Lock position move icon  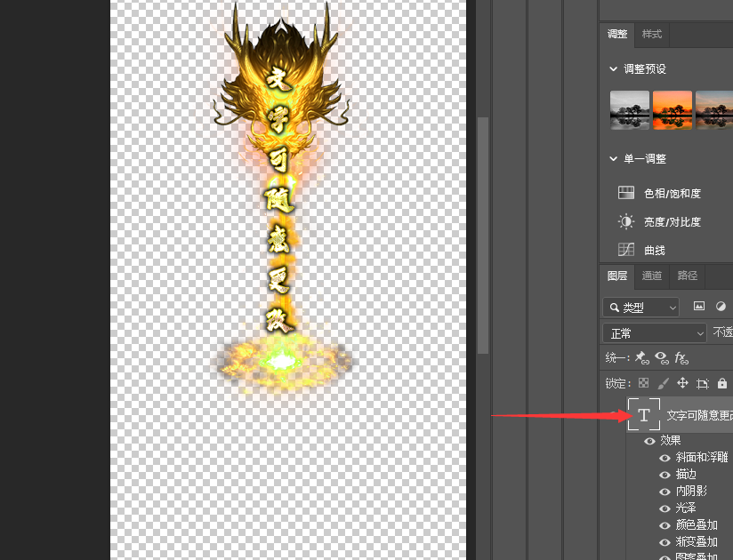(x=682, y=383)
